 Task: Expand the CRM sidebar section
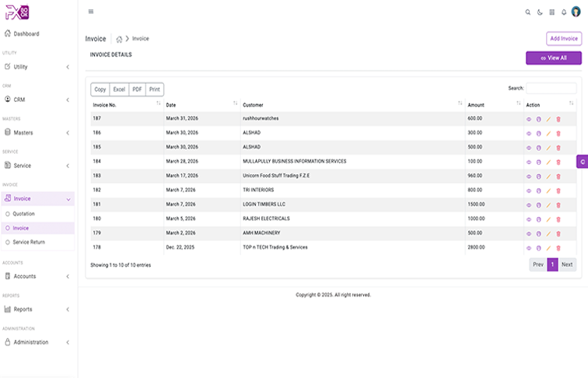click(37, 100)
